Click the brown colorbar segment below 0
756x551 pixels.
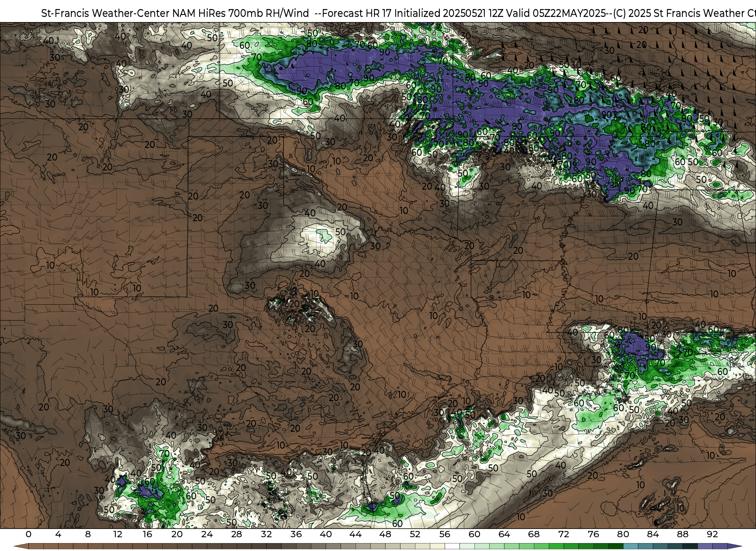36,546
